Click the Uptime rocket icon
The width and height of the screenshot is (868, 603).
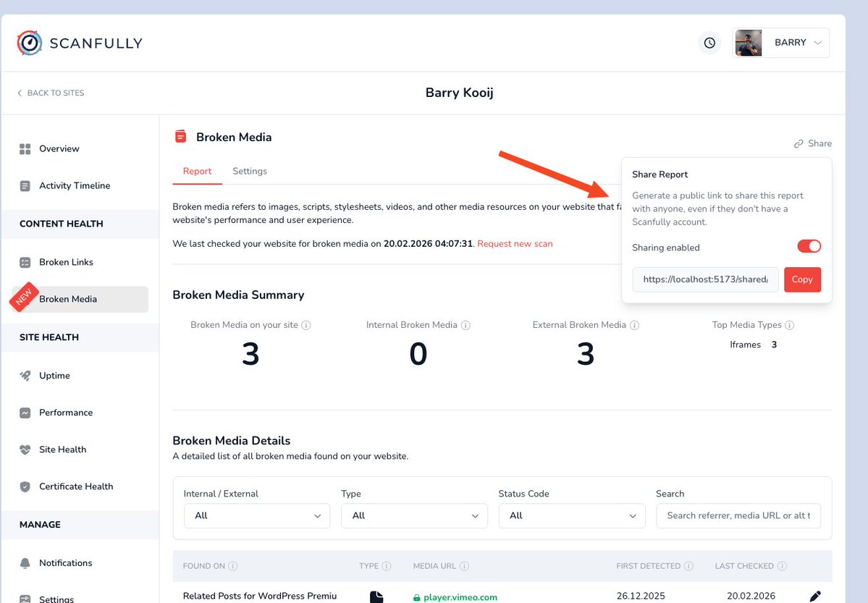pos(25,376)
